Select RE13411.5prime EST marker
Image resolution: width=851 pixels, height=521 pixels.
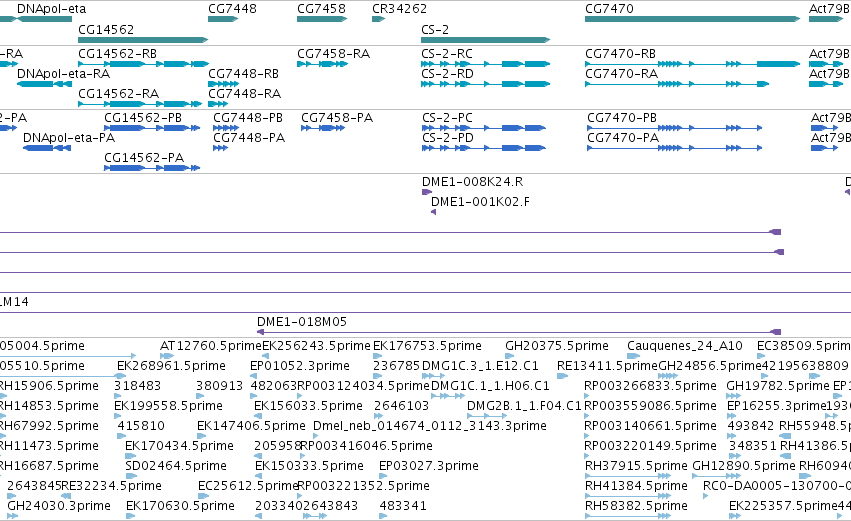[x=562, y=376]
